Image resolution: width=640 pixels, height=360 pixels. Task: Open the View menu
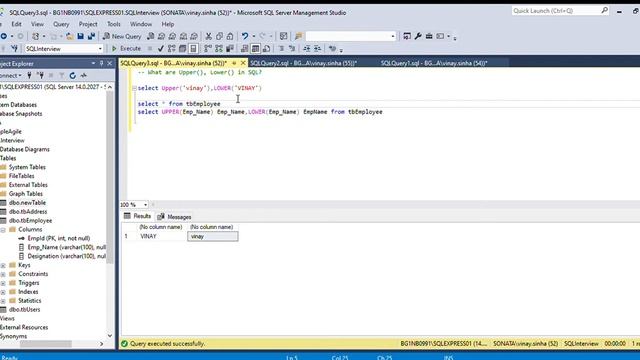37,24
